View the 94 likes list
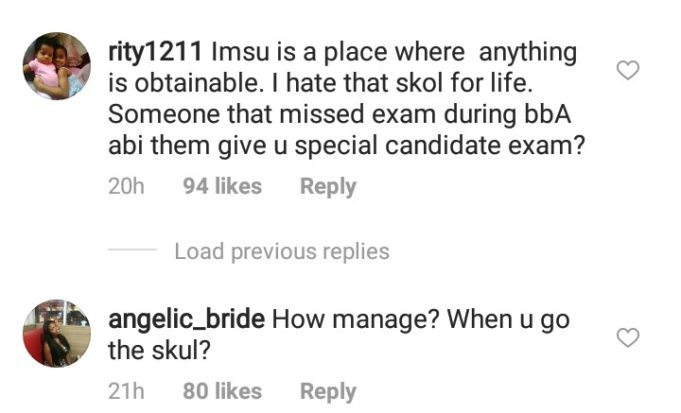Image resolution: width=681 pixels, height=413 pixels. pyautogui.click(x=222, y=186)
